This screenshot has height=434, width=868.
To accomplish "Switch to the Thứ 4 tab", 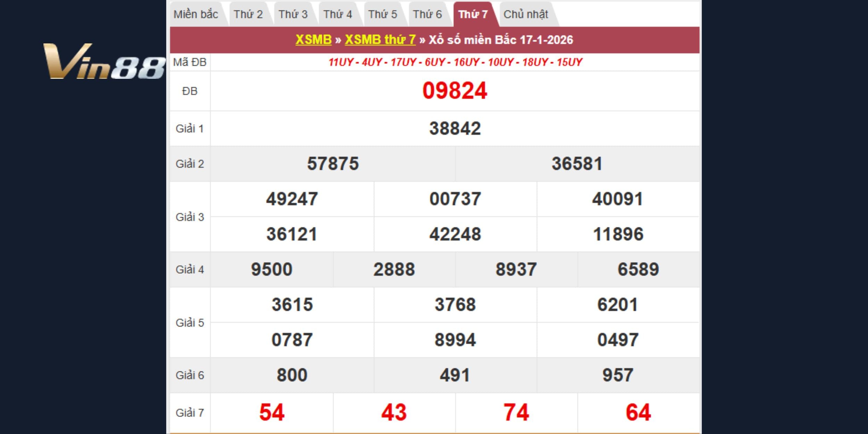I will coord(337,15).
